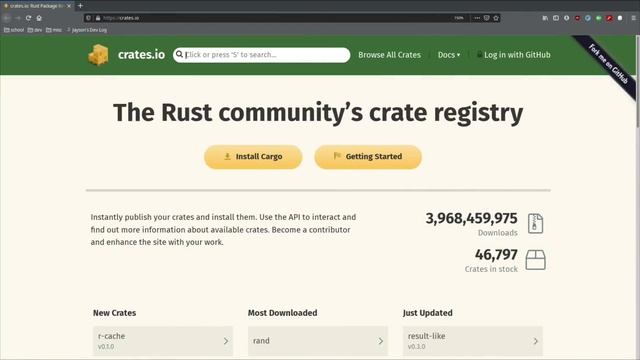Click the 46,797 crates count
The width and height of the screenshot is (640, 360).
pos(496,255)
